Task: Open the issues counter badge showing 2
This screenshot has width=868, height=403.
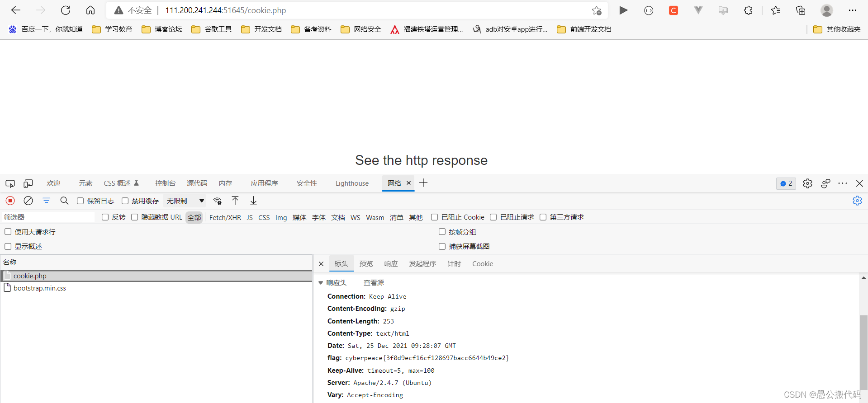Action: point(786,183)
